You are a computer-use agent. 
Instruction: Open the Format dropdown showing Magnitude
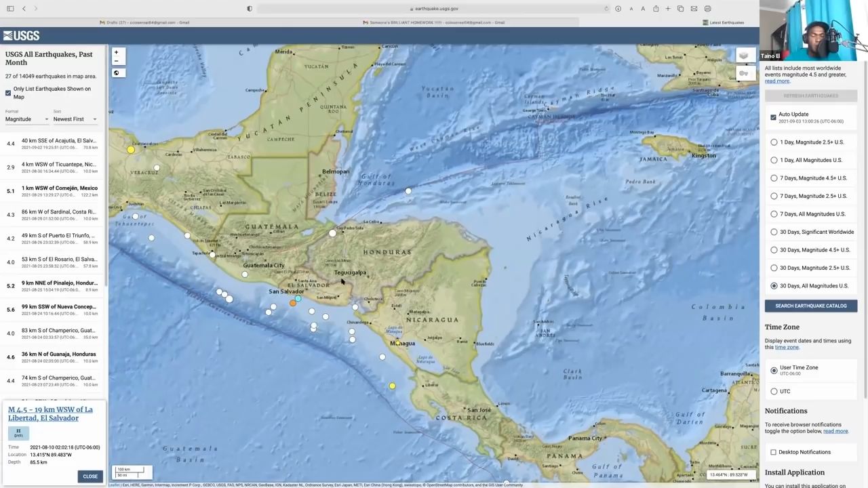[26, 119]
